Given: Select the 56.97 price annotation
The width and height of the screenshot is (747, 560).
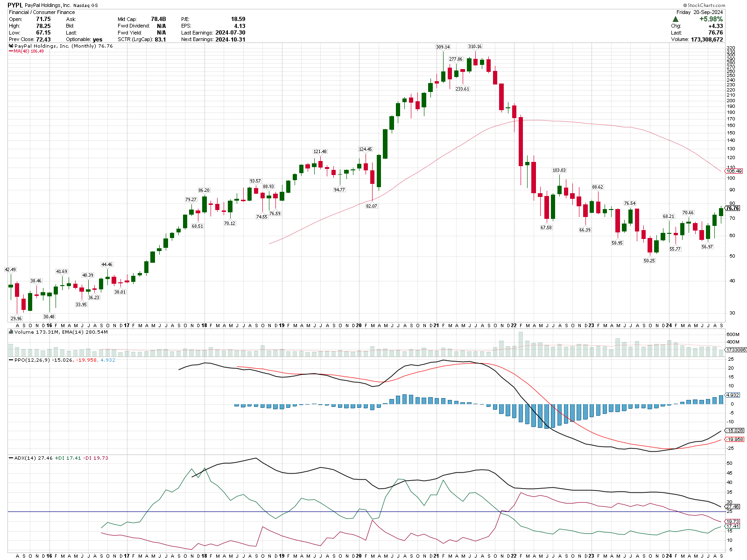Looking at the screenshot, I should coord(707,247).
